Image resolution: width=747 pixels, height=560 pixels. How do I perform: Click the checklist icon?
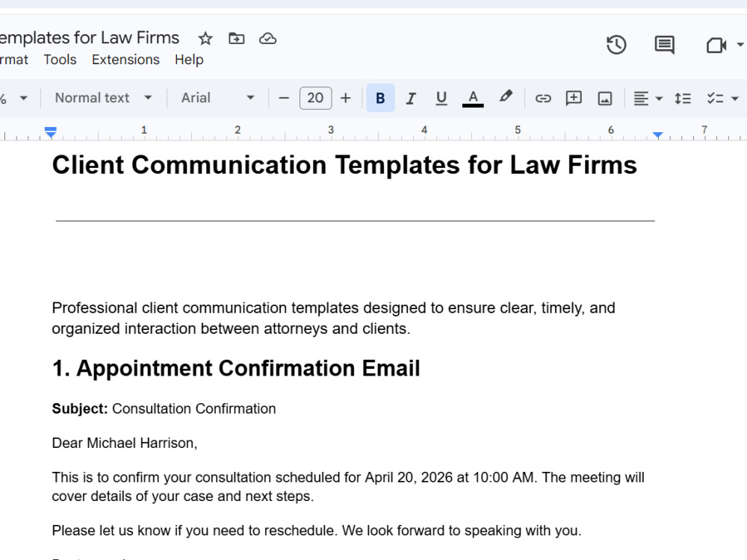715,99
